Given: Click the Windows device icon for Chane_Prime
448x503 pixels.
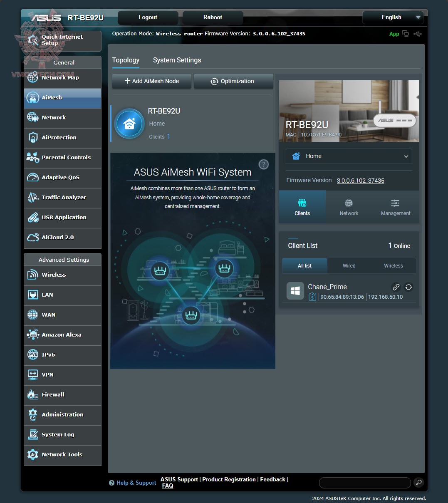Looking at the screenshot, I should (x=295, y=291).
